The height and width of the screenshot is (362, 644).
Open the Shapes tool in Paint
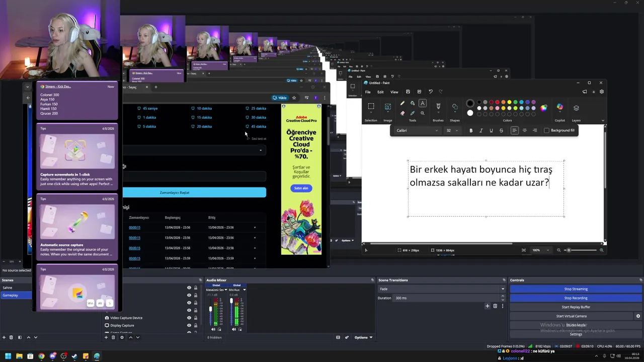[455, 106]
